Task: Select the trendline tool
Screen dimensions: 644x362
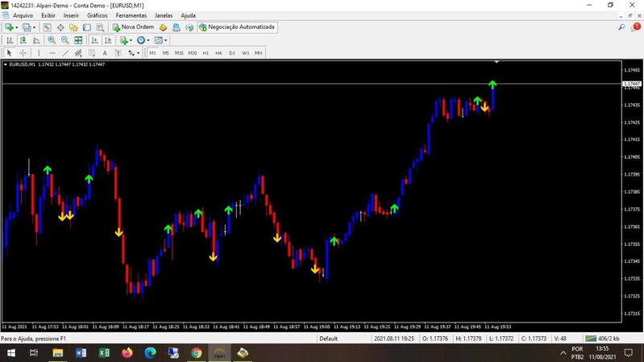Action: [65, 53]
